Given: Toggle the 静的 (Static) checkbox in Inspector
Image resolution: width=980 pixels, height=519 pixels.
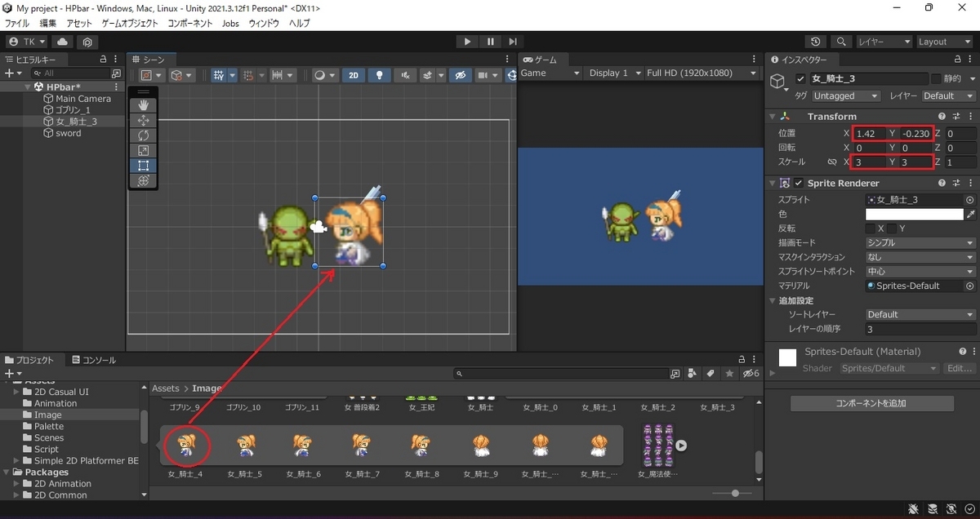Looking at the screenshot, I should [936, 78].
